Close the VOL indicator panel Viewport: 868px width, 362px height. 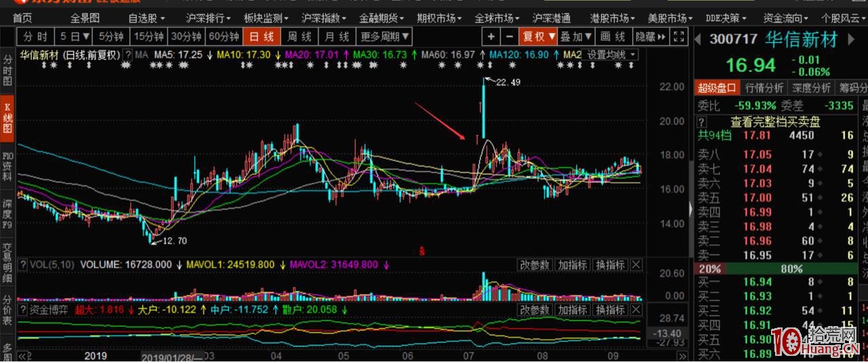[x=636, y=265]
